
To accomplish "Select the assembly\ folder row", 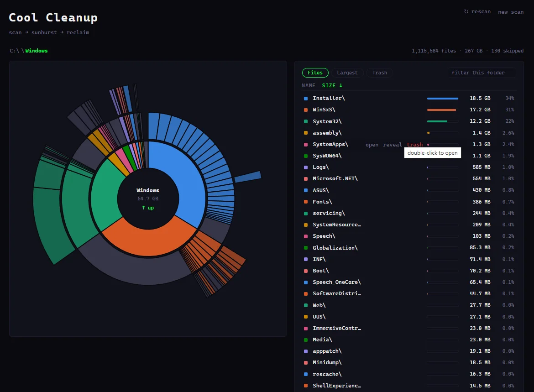I will pyautogui.click(x=408, y=133).
